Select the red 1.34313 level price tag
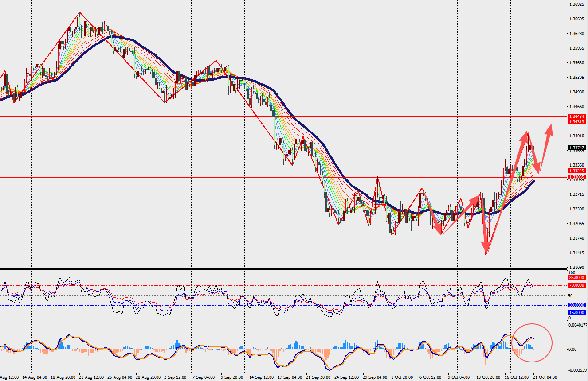 click(x=577, y=122)
